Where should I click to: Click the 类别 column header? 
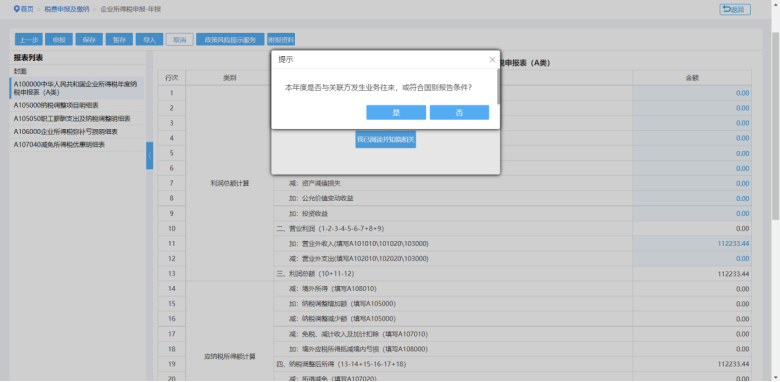(229, 78)
